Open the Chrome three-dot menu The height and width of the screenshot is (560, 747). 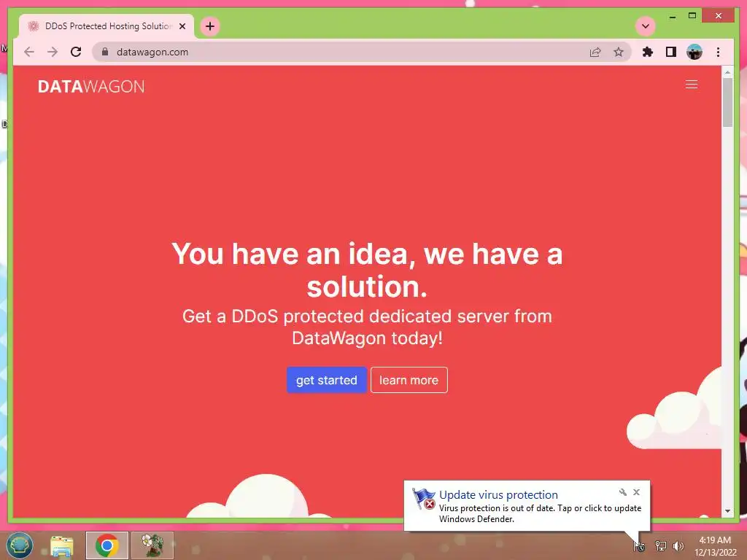(x=718, y=52)
